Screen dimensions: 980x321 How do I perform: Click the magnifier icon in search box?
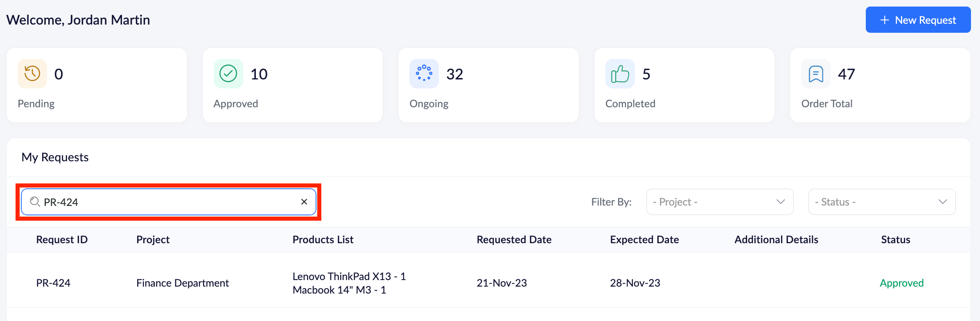pos(35,202)
